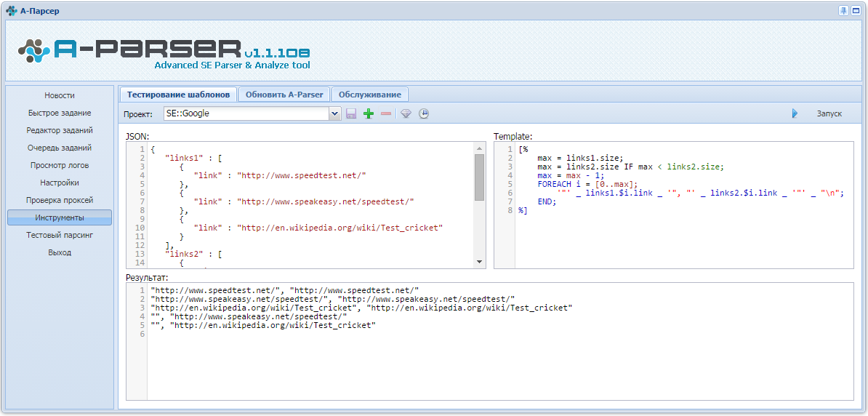Click the JSON editor scroll-down arrow
Image resolution: width=868 pixels, height=416 pixels.
479,261
